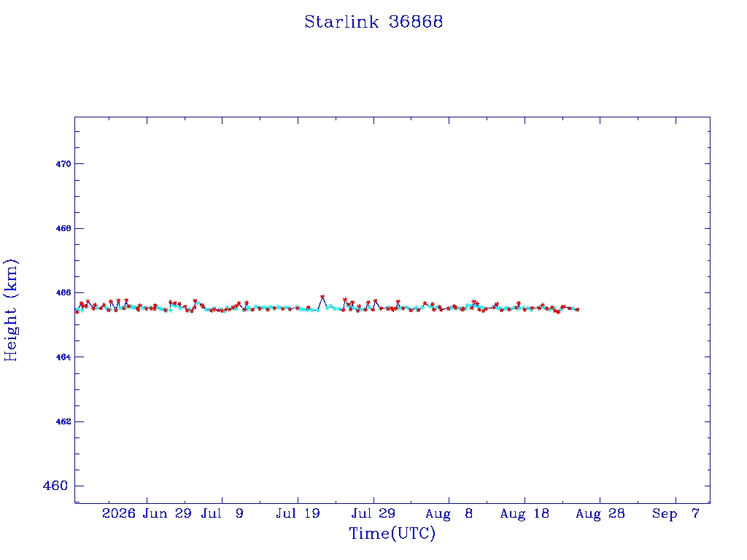Click the Aug 28 date label
This screenshot has width=747, height=560.
coord(600,513)
